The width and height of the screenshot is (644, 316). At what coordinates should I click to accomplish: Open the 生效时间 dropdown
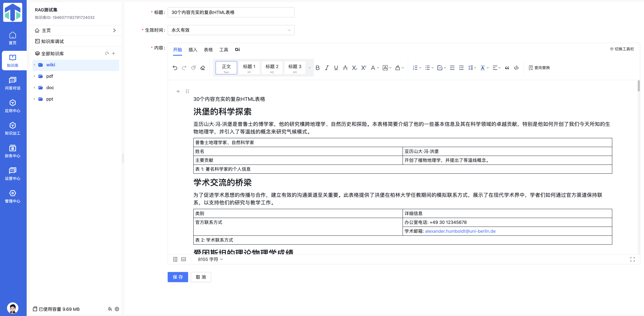point(231,30)
